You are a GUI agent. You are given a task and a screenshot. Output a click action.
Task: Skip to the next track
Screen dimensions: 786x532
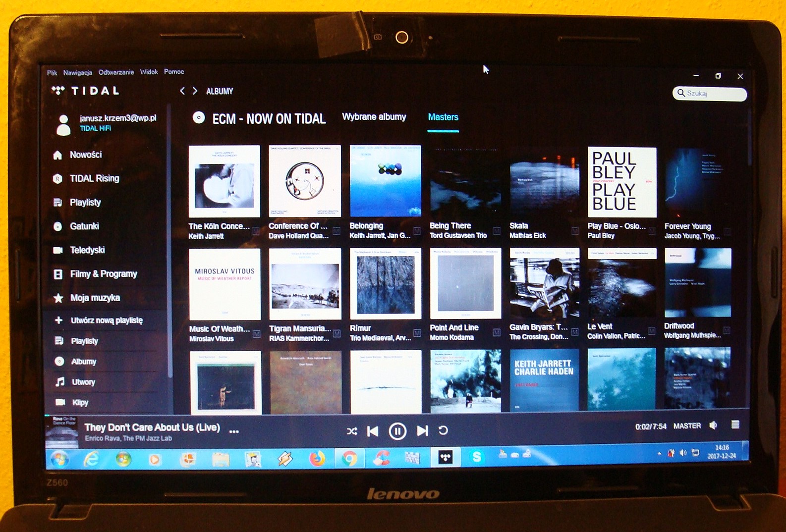point(422,431)
